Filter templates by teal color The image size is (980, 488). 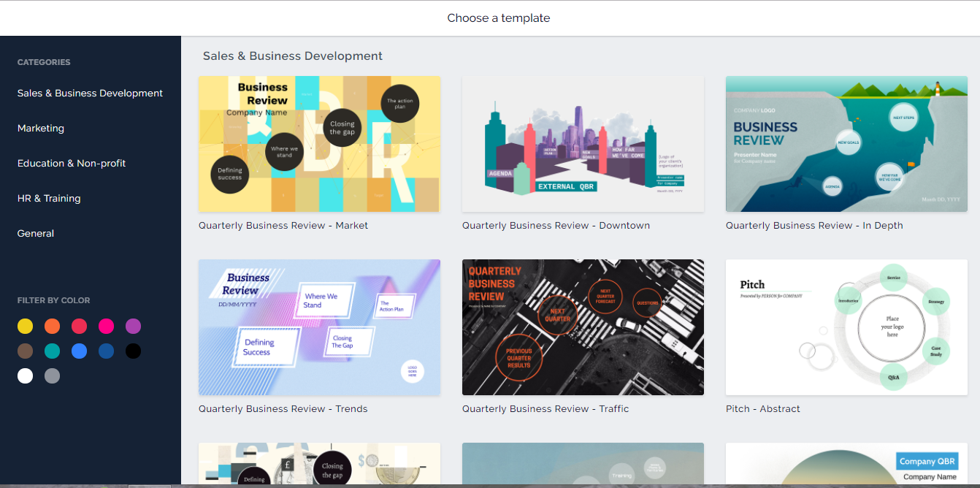(52, 351)
